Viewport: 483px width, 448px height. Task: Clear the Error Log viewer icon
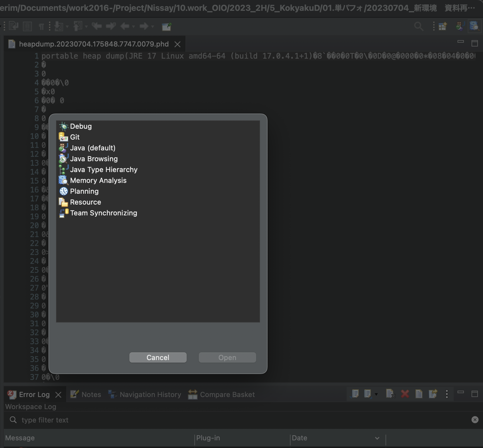click(391, 394)
